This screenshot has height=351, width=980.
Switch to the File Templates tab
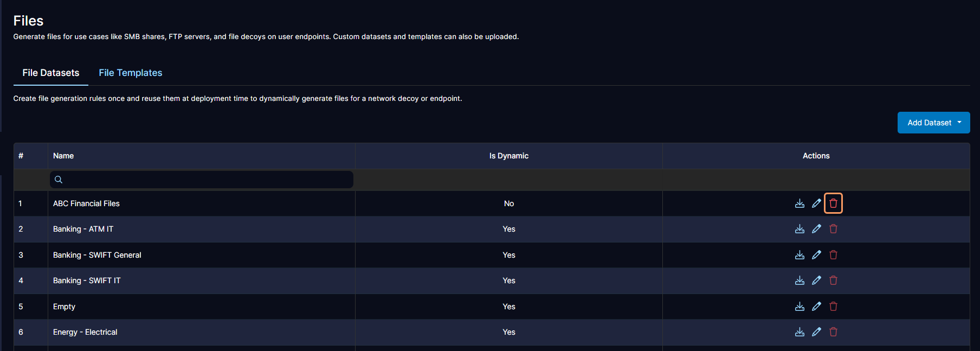[x=130, y=73]
